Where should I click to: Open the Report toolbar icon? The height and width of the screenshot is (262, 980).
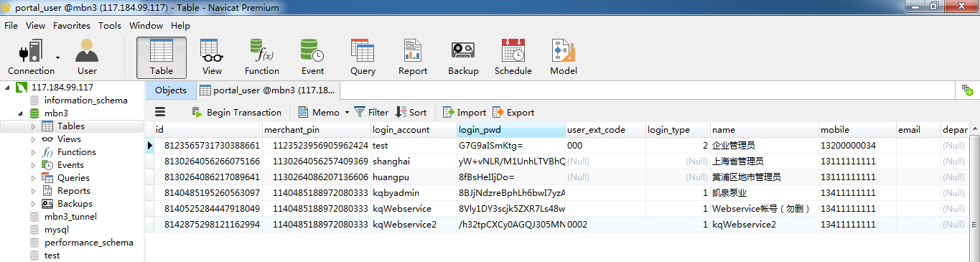click(413, 57)
